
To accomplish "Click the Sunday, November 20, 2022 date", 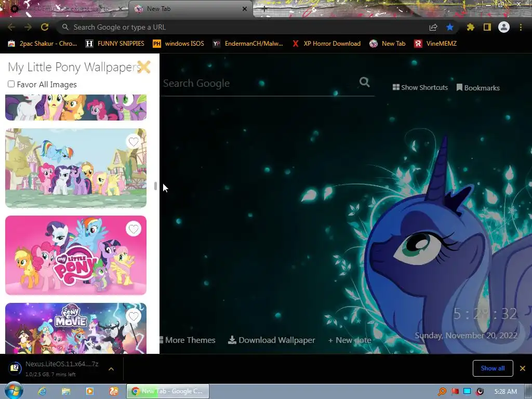I will pos(466,335).
